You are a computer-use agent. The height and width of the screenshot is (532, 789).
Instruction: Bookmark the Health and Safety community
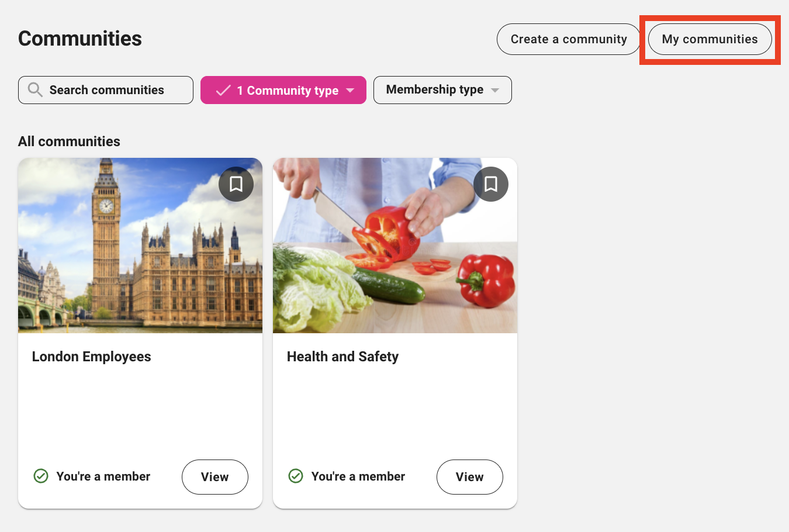[491, 184]
